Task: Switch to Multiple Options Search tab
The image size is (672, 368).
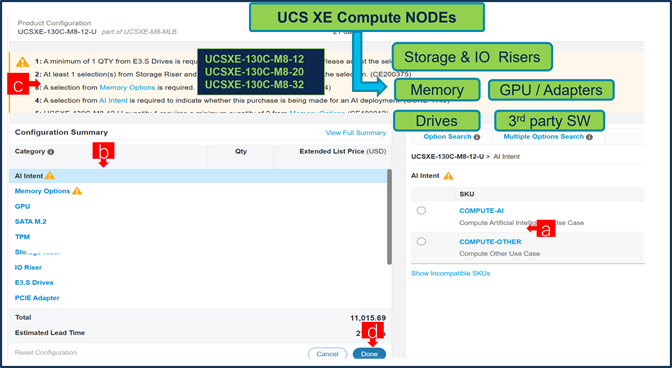Action: point(543,137)
